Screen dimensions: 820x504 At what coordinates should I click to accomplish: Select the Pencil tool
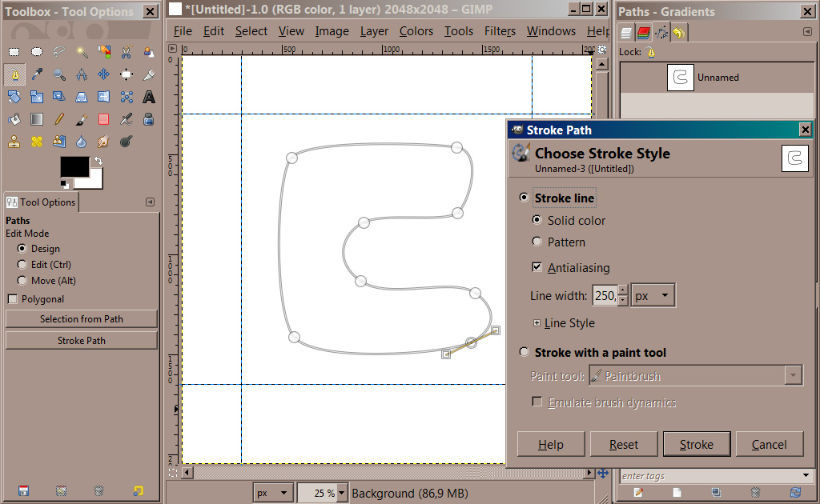pyautogui.click(x=59, y=119)
